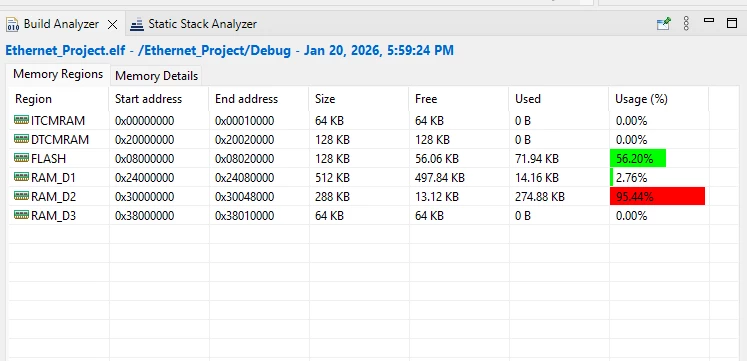Image resolution: width=747 pixels, height=361 pixels.
Task: Sort by the Usage (%) column header
Action: pos(659,99)
